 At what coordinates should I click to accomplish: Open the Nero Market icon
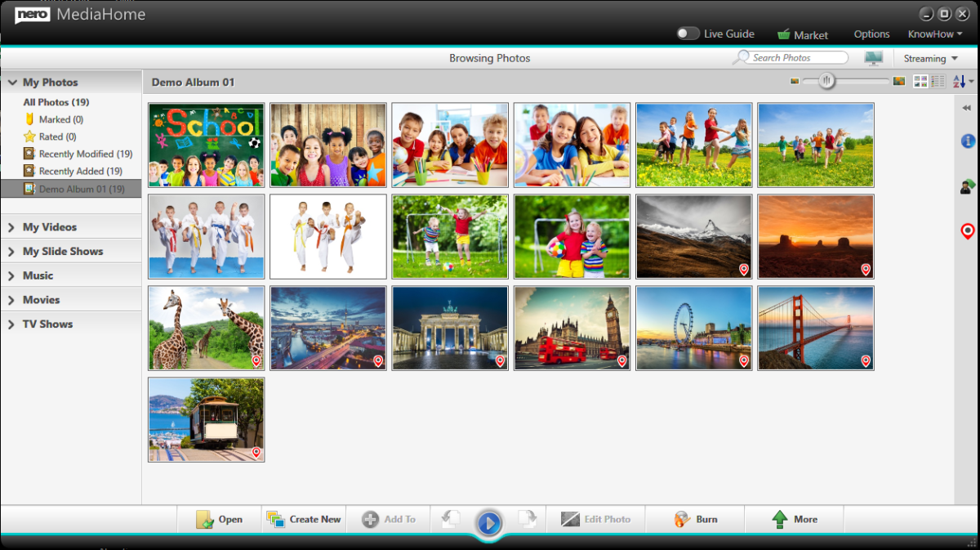click(786, 34)
